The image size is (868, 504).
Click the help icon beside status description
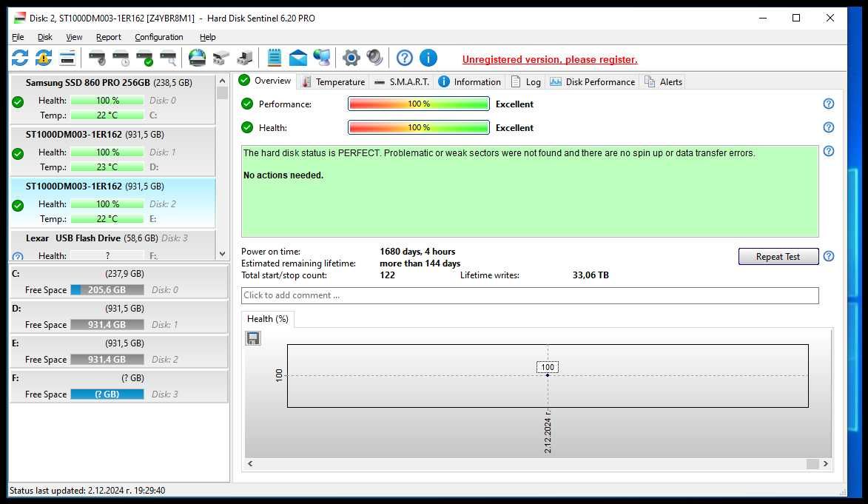(828, 151)
